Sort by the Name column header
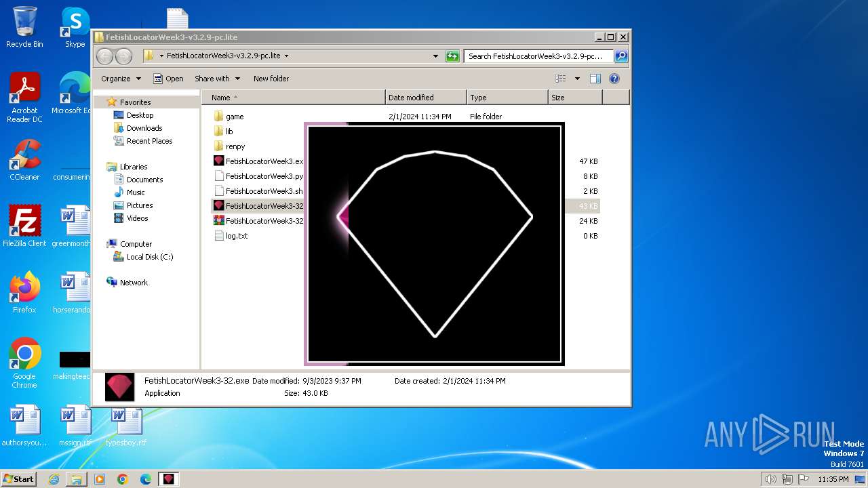This screenshot has height=488, width=868. click(x=294, y=98)
